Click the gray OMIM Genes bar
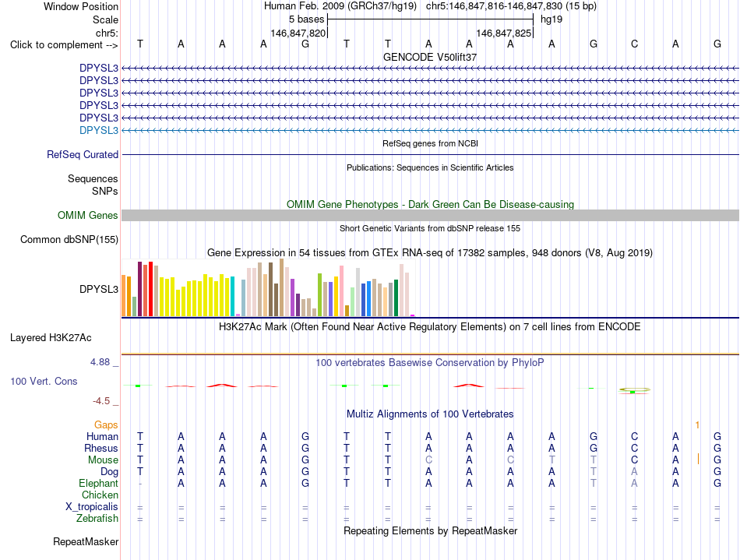This screenshot has width=740, height=560. click(430, 215)
